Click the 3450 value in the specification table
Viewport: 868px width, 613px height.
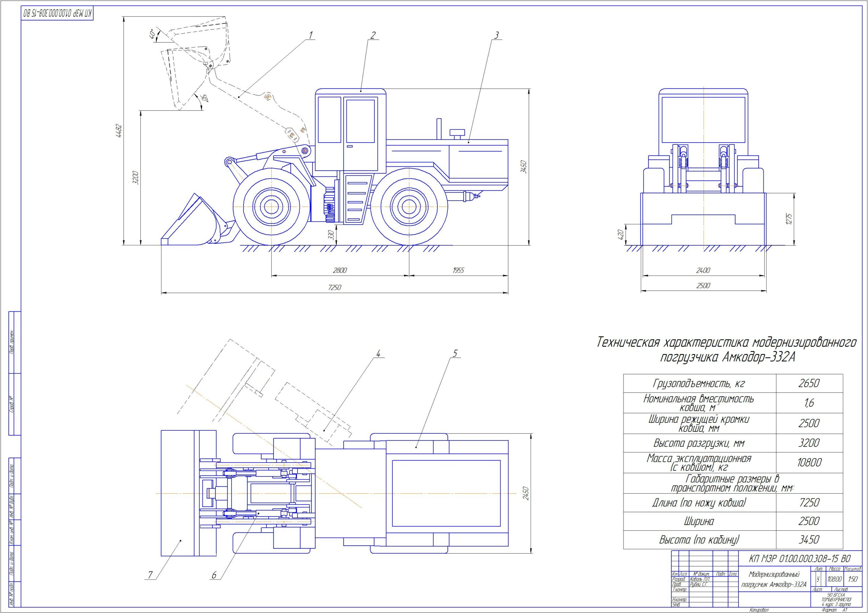tap(809, 540)
